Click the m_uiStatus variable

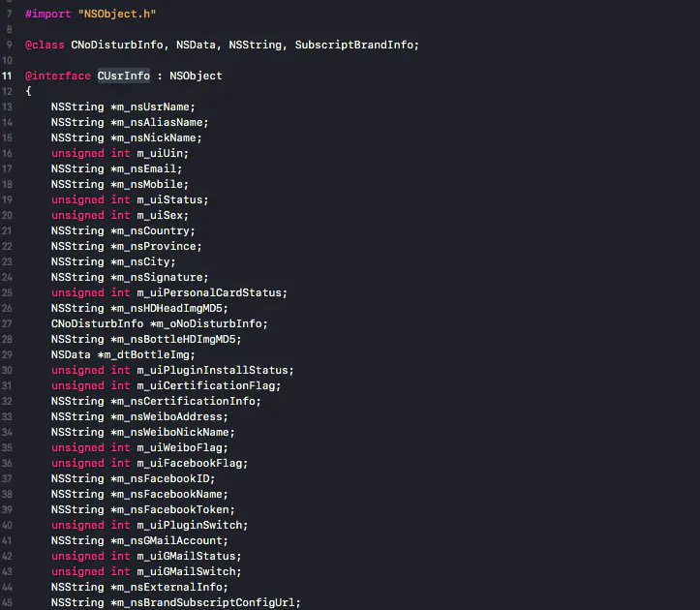click(x=170, y=200)
